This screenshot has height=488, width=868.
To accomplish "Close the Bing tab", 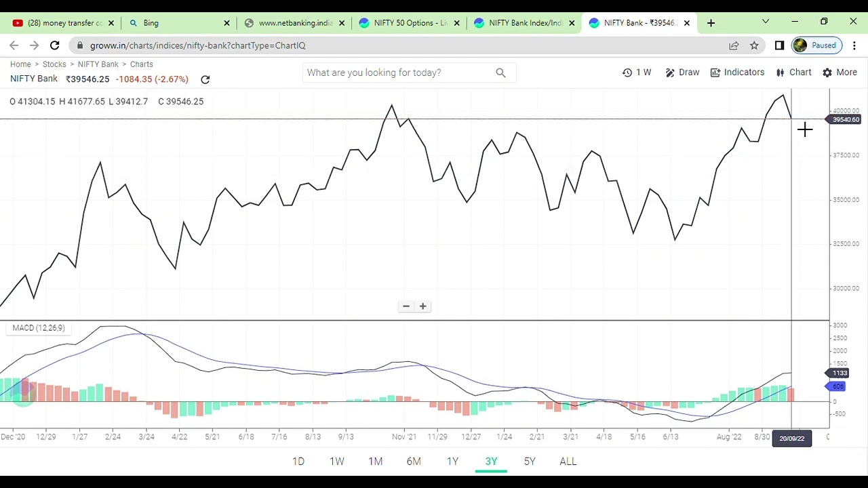I will point(226,23).
